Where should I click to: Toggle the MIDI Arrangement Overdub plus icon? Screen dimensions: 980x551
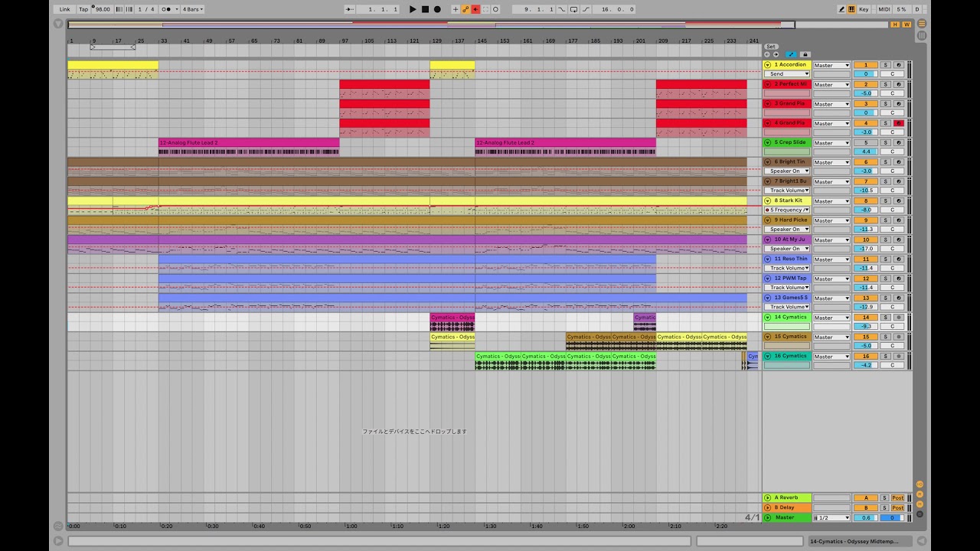456,9
